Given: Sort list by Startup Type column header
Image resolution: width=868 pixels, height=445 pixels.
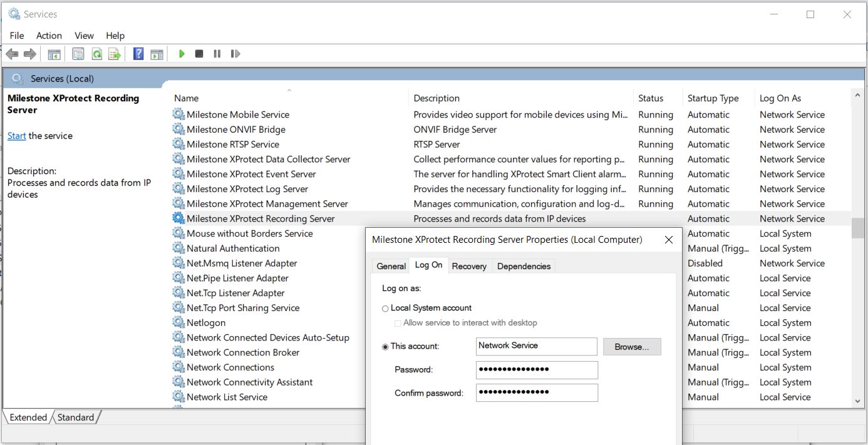Looking at the screenshot, I should [x=713, y=98].
